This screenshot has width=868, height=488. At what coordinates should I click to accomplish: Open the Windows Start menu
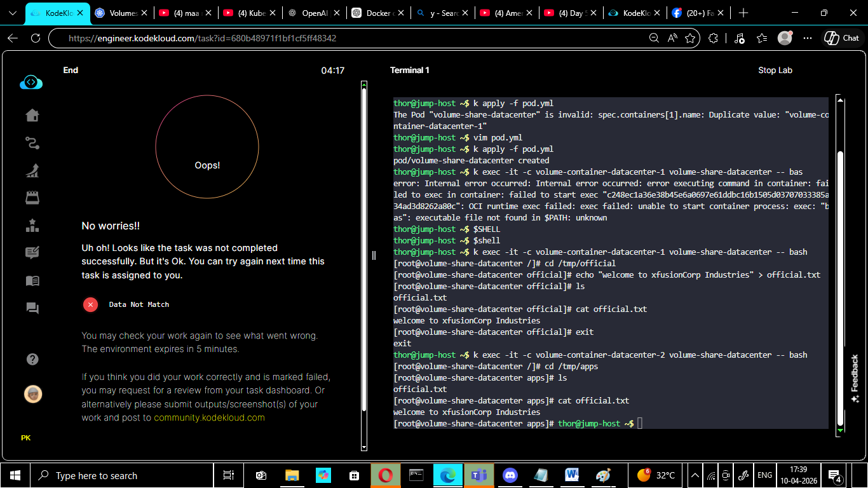(15, 475)
